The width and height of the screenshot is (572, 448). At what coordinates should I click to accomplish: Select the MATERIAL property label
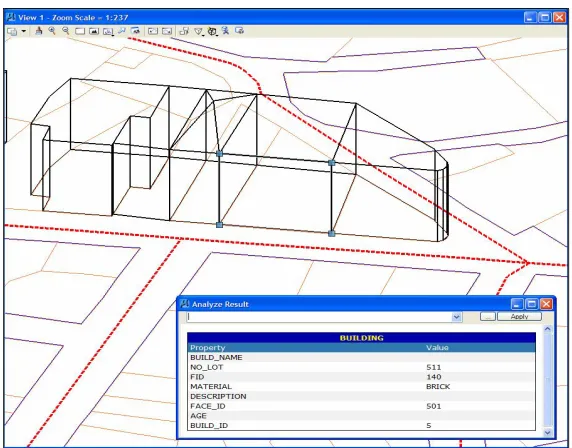click(210, 387)
